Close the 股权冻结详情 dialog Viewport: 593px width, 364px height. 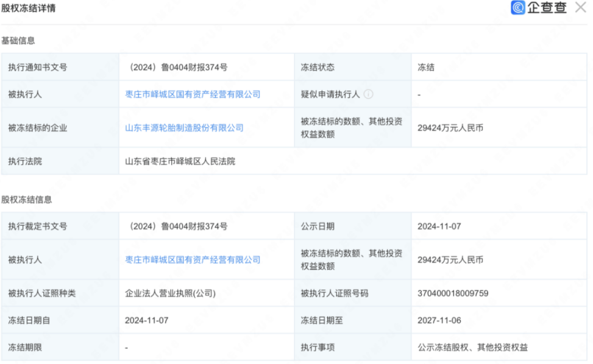[x=581, y=7]
